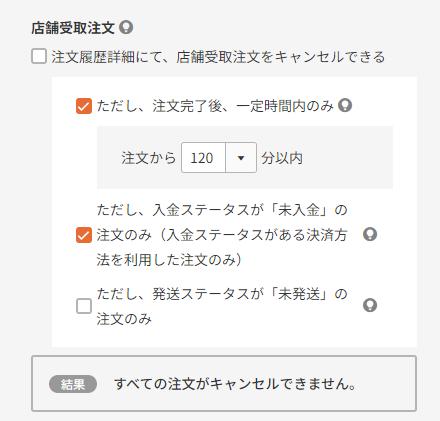Click the 注文履歴詳細にて、店舗受取注文をキャンセルできる label

[218, 57]
